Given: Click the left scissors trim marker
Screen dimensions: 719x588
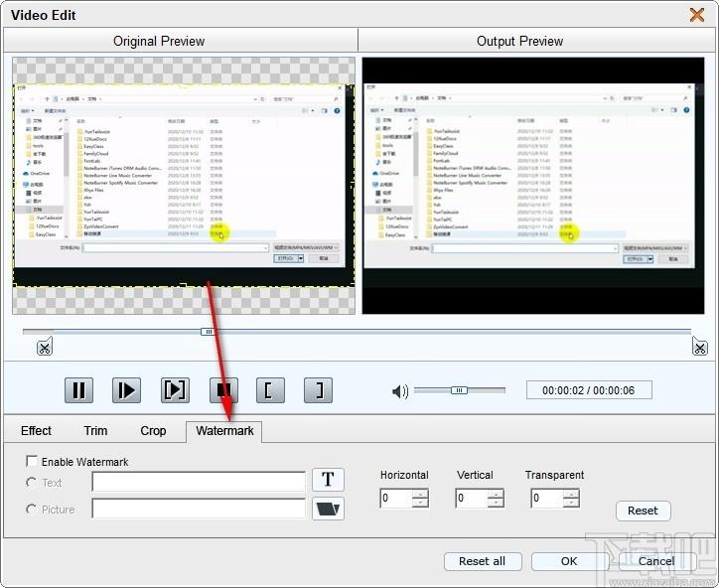Looking at the screenshot, I should [x=45, y=347].
